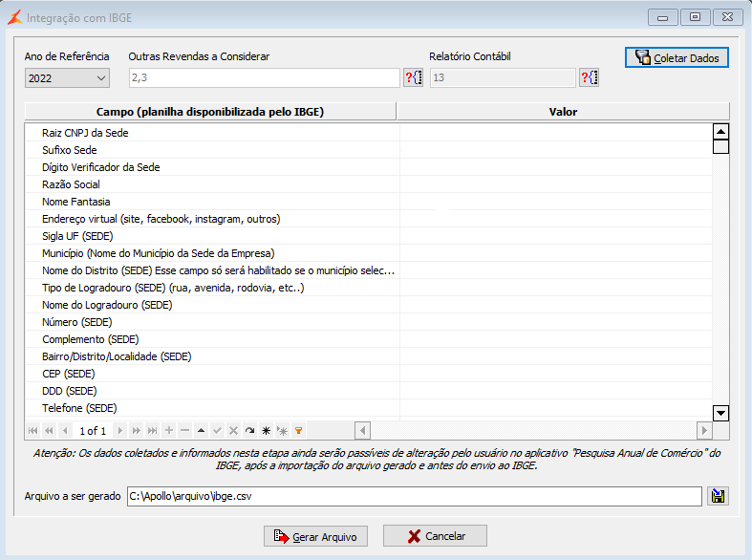The width and height of the screenshot is (752, 560).
Task: Click the Valor cell for Razão Social
Action: click(556, 184)
